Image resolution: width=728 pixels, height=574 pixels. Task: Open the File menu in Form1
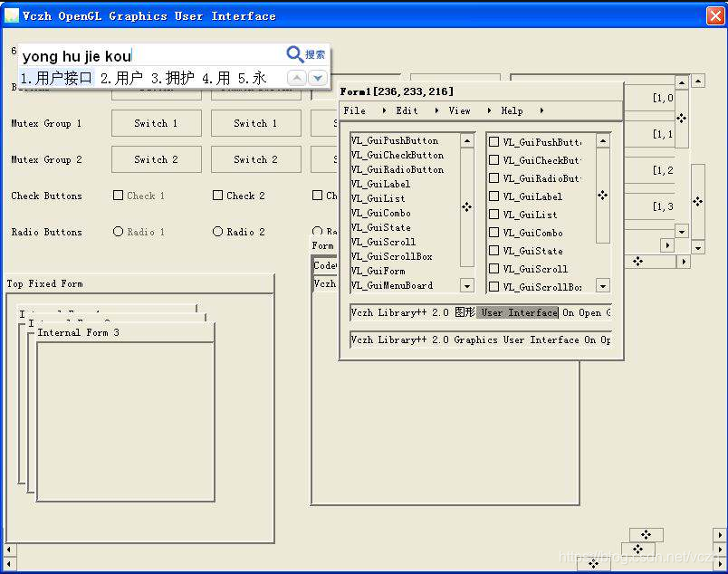(355, 110)
